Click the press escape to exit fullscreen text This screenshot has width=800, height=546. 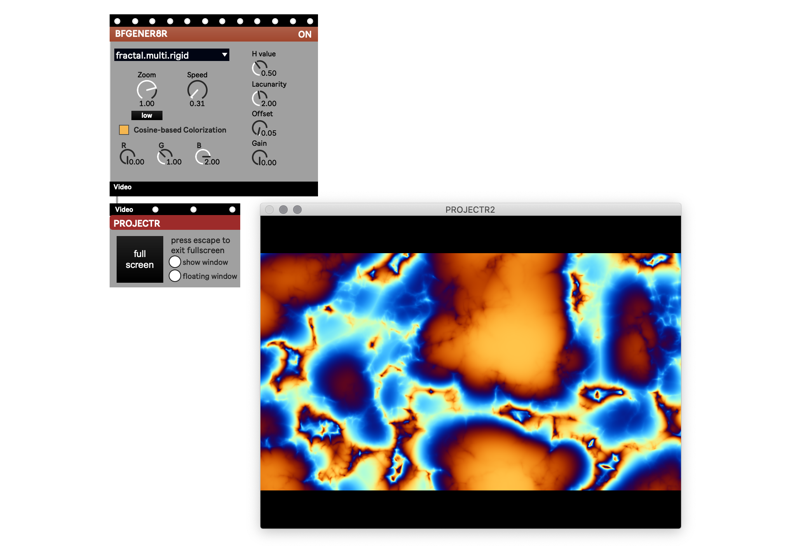[200, 245]
